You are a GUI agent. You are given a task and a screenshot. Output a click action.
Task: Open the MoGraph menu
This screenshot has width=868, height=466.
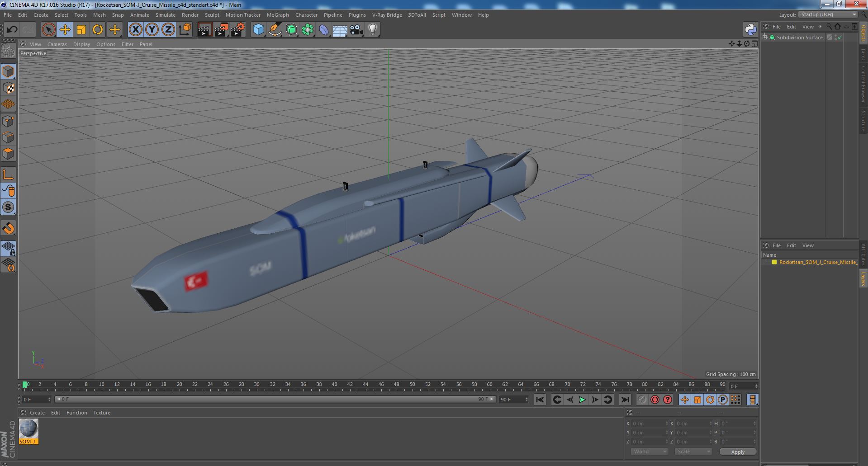(x=278, y=15)
